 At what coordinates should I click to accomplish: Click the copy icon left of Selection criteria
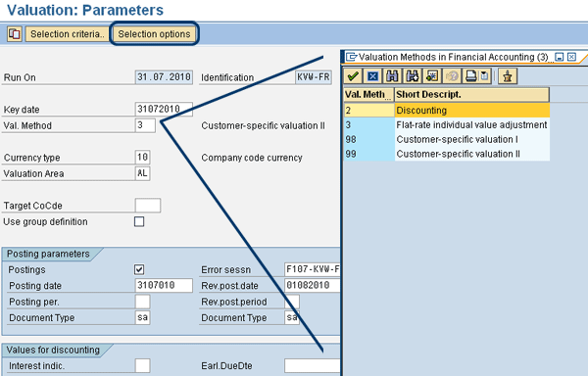tap(15, 34)
